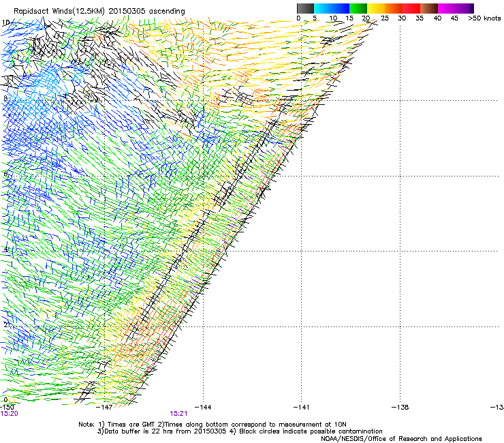Click the brown 35-40 knots legend swatch
This screenshot has height=443, width=504.
(429, 8)
